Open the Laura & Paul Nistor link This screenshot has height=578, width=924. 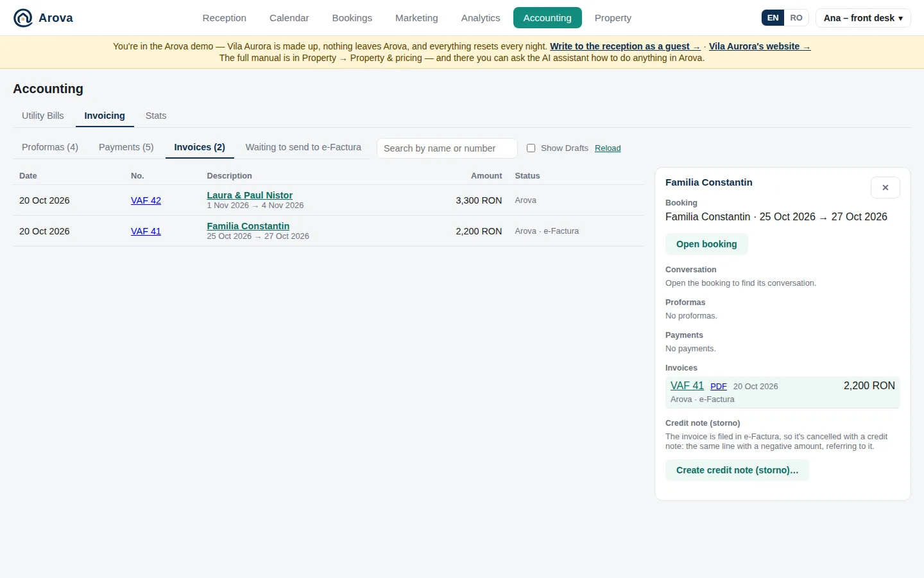click(250, 195)
